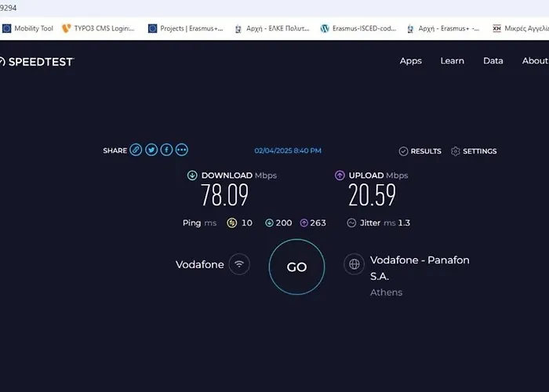The image size is (549, 392).
Task: Open the Mobility Tool bookmark
Action: coord(27,28)
